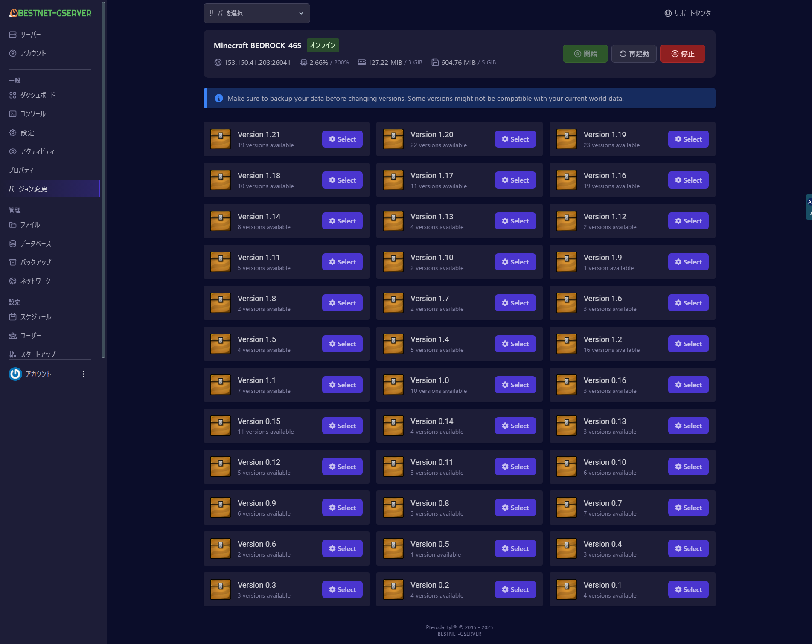812x644 pixels.
Task: Select Version 0.1
Action: click(x=688, y=589)
